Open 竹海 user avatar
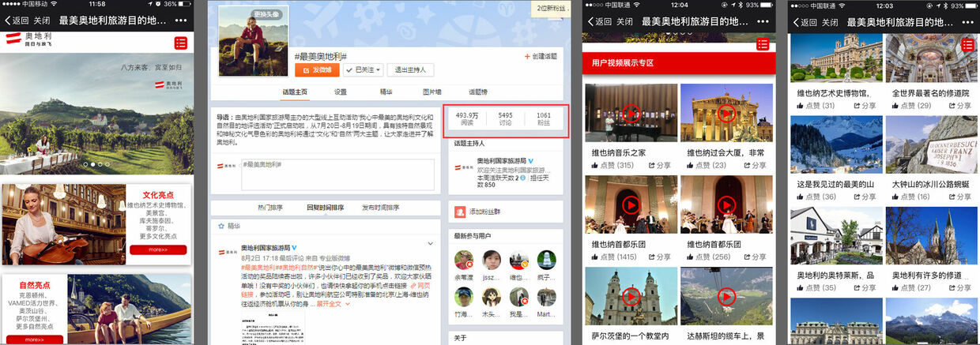Viewport: 980px width, 345px height. (463, 297)
